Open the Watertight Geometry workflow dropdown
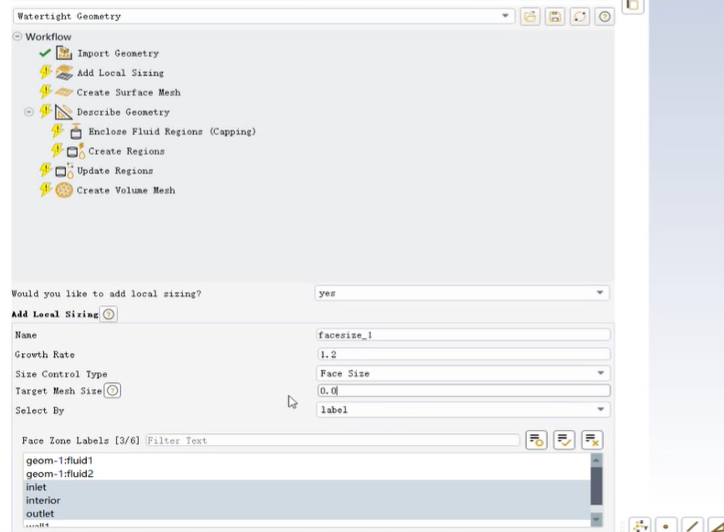The image size is (724, 532). pos(507,17)
